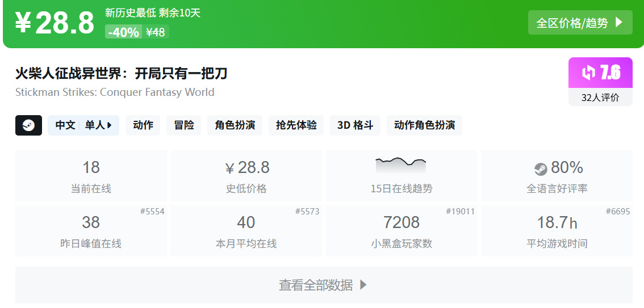Open the 史低价格 ¥28.8 stat card
This screenshot has width=644, height=308.
coord(246,175)
